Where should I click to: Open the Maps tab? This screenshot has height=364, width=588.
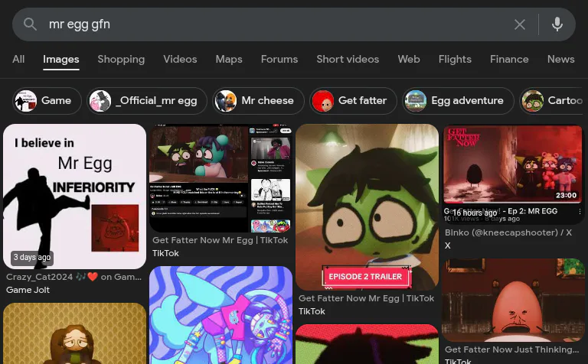coord(229,59)
